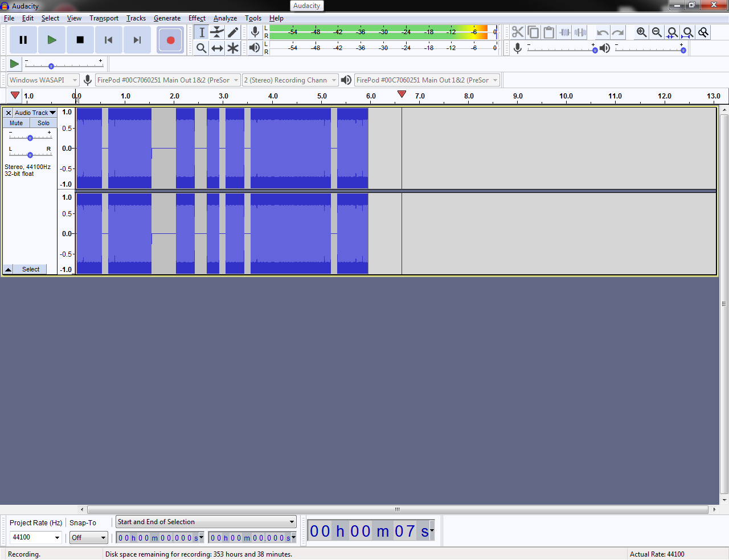Click the playback volume slider handle

[683, 50]
